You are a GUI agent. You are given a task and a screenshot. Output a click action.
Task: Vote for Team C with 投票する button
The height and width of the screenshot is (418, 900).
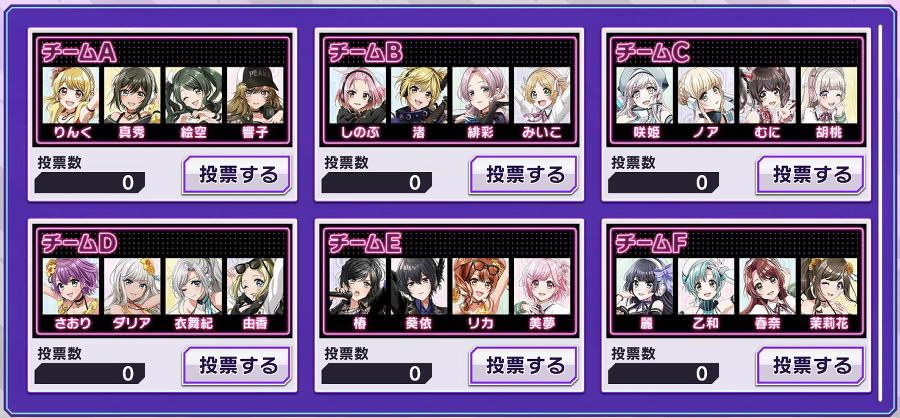point(810,175)
